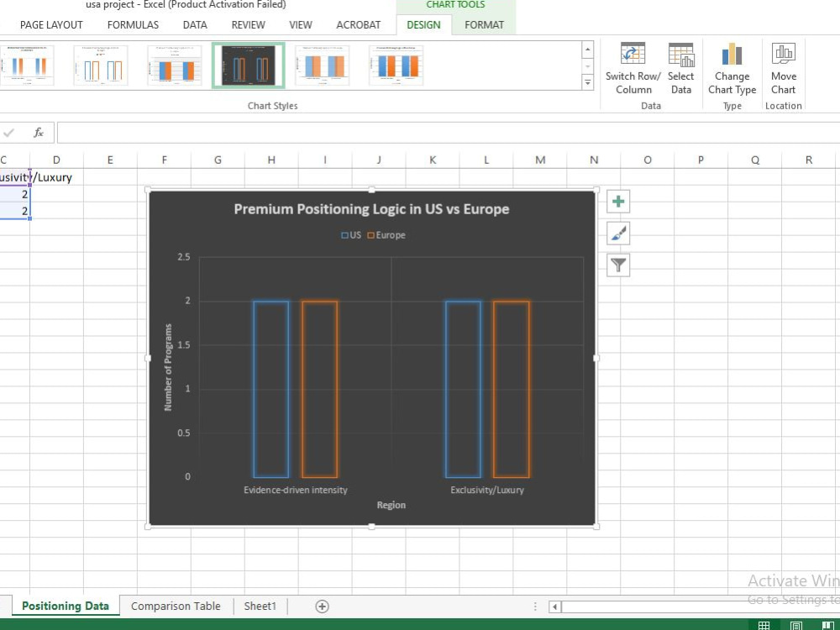Select the orange Europe bar for Evidence-driven intensity
This screenshot has width=840, height=630.
coord(320,389)
